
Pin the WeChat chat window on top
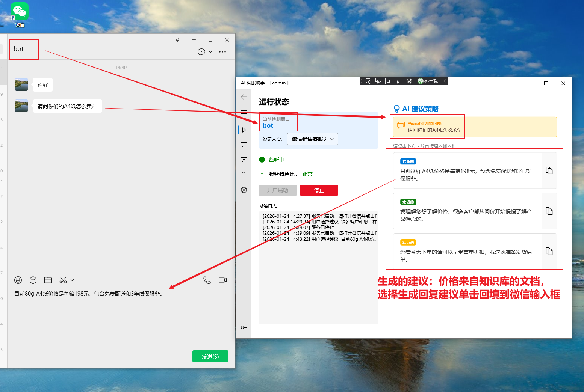pos(178,40)
